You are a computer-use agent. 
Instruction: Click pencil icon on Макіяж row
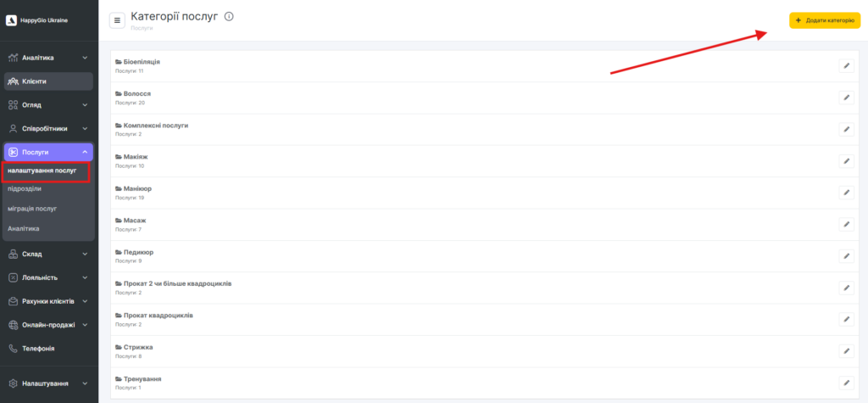(846, 161)
